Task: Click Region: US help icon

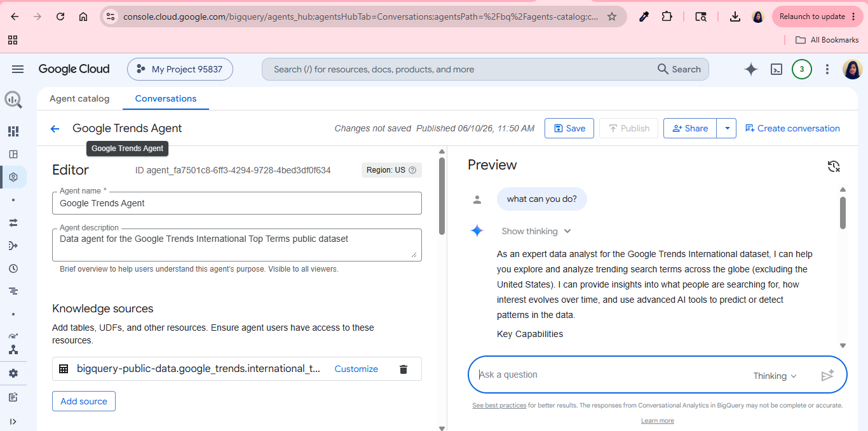Action: pyautogui.click(x=412, y=170)
